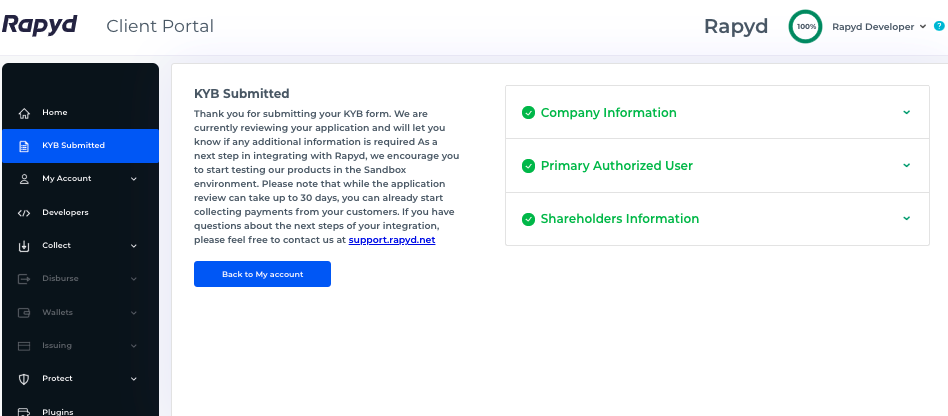Expand Protect submenu chevron
This screenshot has height=416, width=948.
coord(134,379)
